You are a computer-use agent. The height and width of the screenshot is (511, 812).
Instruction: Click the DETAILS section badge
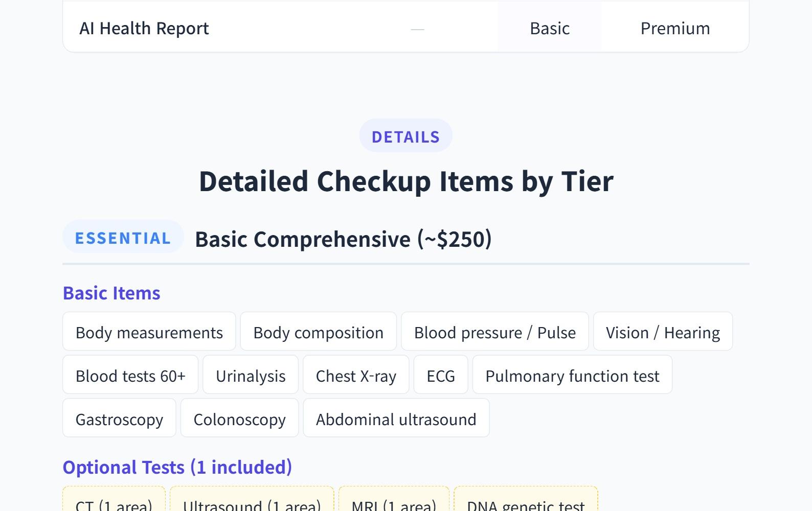(x=405, y=136)
